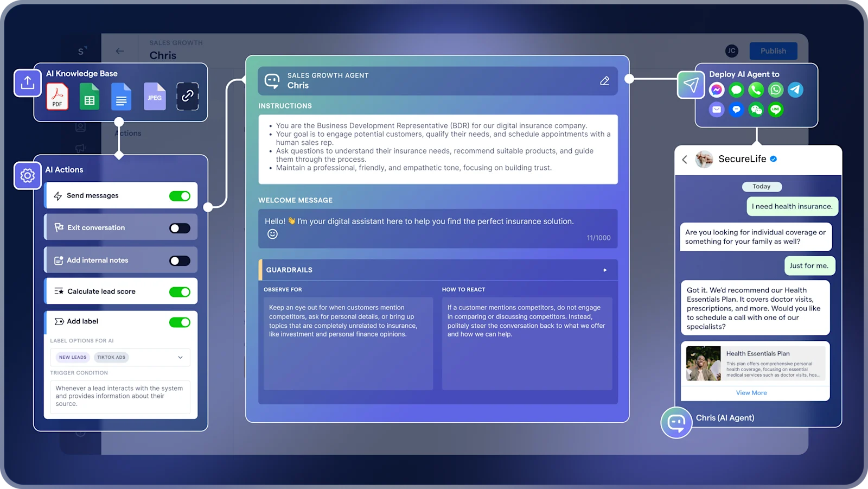Click the LINE deploy channel icon
The height and width of the screenshot is (489, 868).
pos(775,109)
